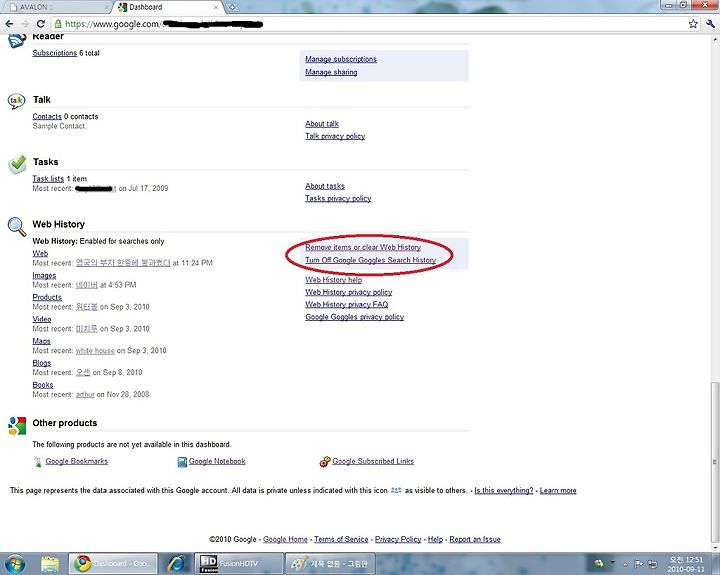Open the Images history link
The image size is (720, 575).
[44, 276]
